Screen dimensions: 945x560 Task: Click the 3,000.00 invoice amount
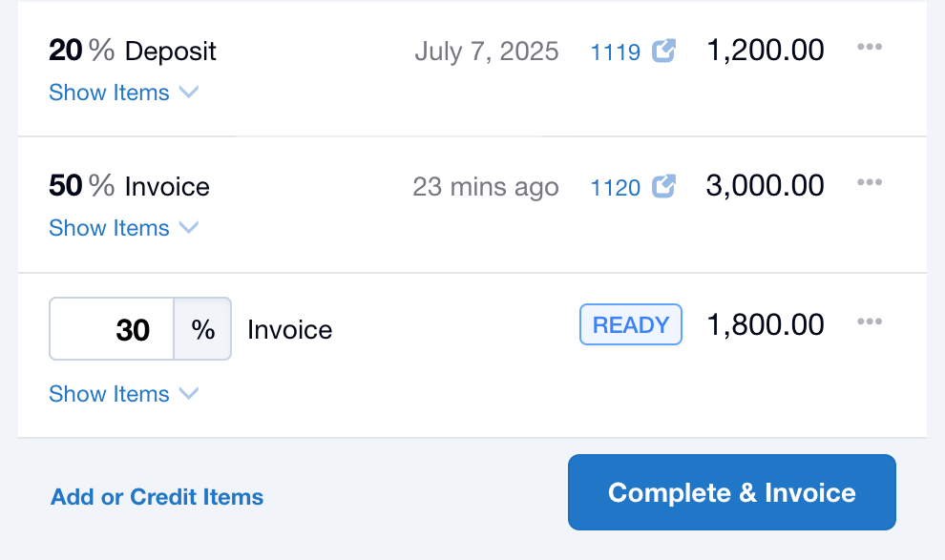tap(765, 185)
